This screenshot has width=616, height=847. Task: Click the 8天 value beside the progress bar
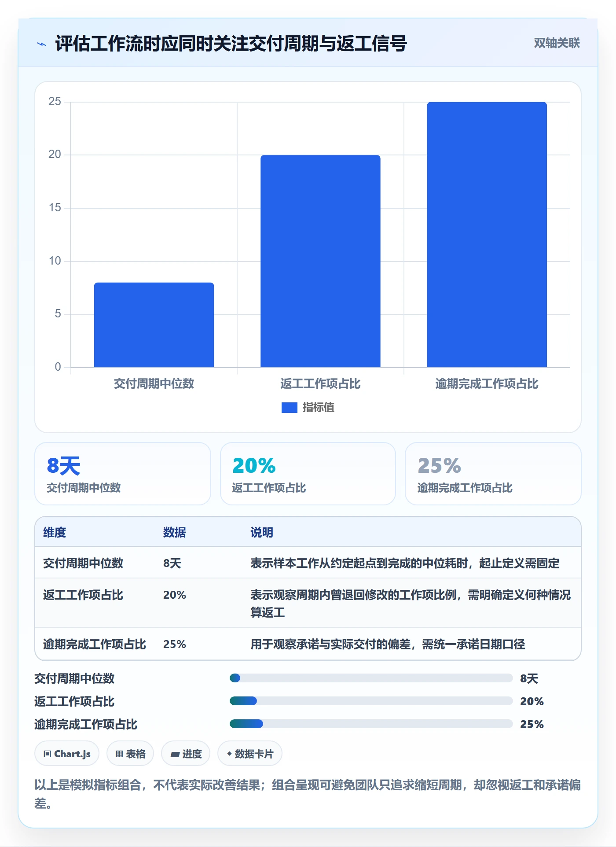[529, 678]
